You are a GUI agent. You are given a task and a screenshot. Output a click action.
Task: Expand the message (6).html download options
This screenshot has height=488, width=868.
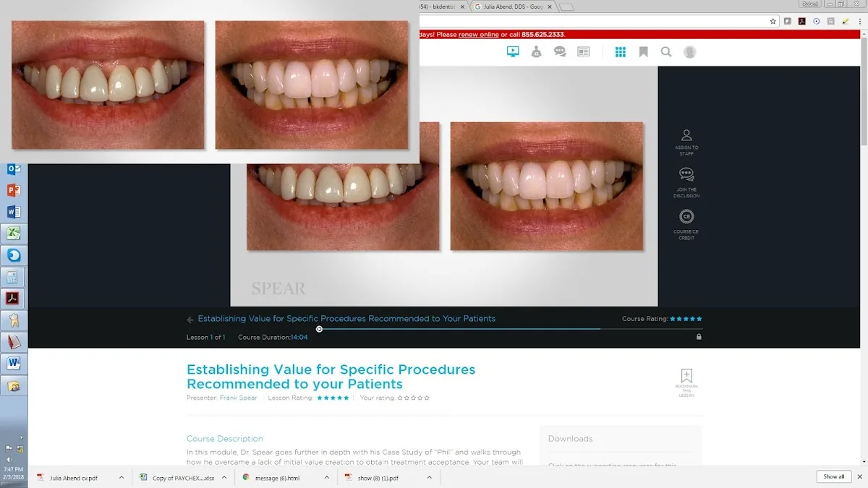326,477
